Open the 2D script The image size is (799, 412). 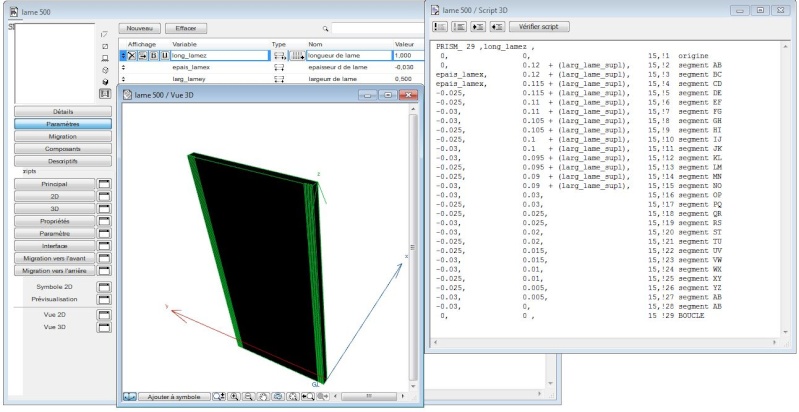point(55,196)
